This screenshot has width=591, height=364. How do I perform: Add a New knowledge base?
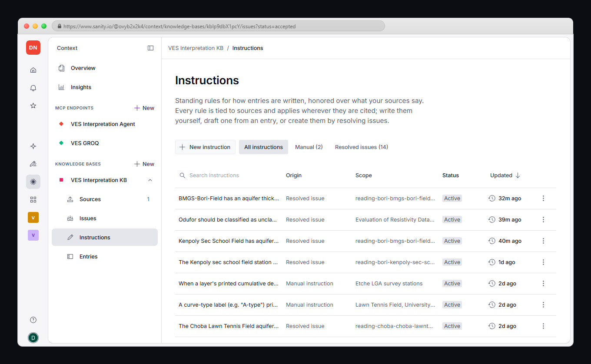[144, 164]
